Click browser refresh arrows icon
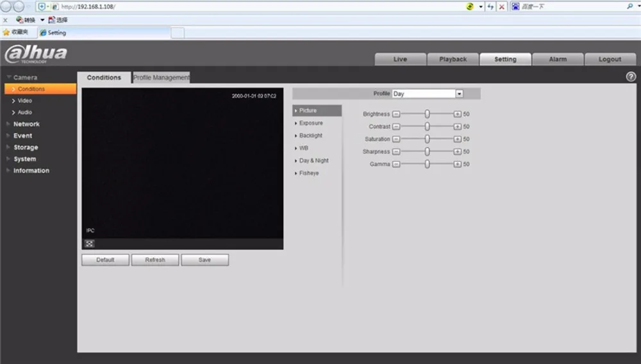641x364 pixels. click(x=490, y=6)
